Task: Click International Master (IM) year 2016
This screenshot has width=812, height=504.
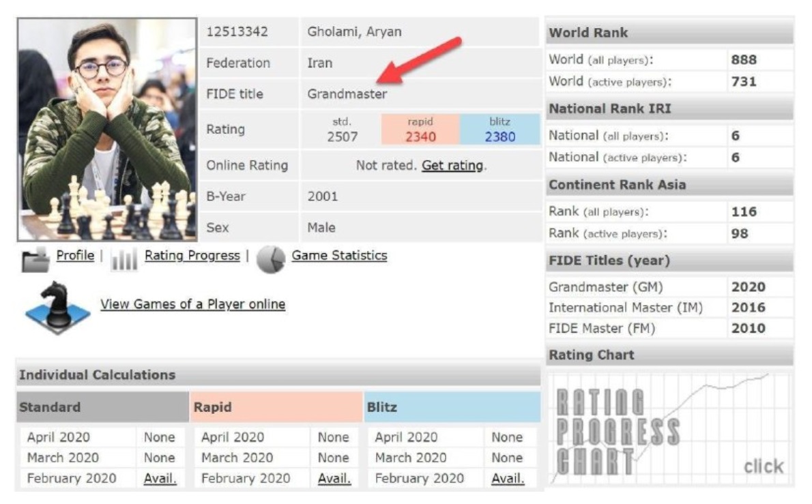Action: [749, 308]
